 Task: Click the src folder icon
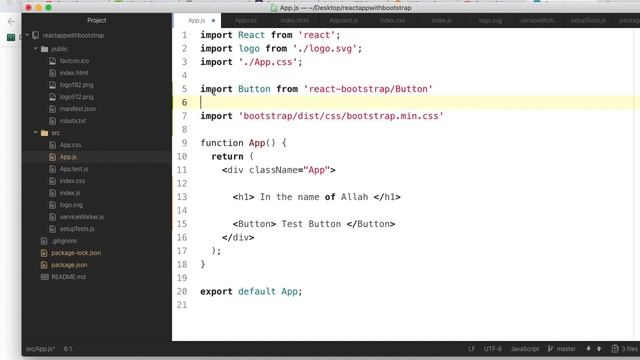(44, 133)
